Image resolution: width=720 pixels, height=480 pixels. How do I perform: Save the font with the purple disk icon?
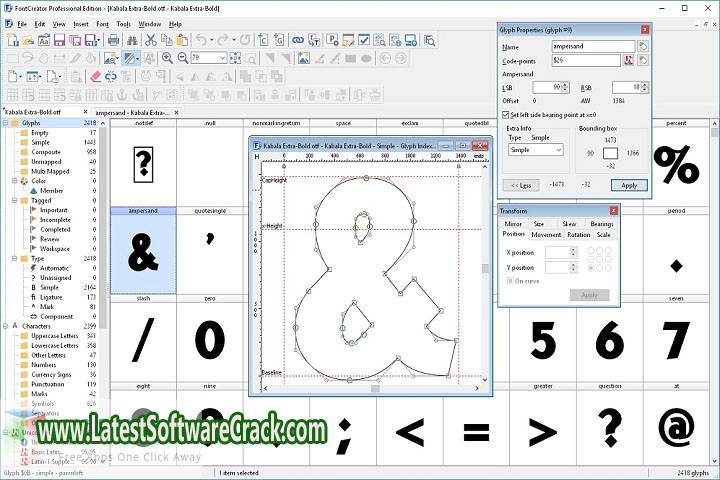pyautogui.click(x=59, y=40)
